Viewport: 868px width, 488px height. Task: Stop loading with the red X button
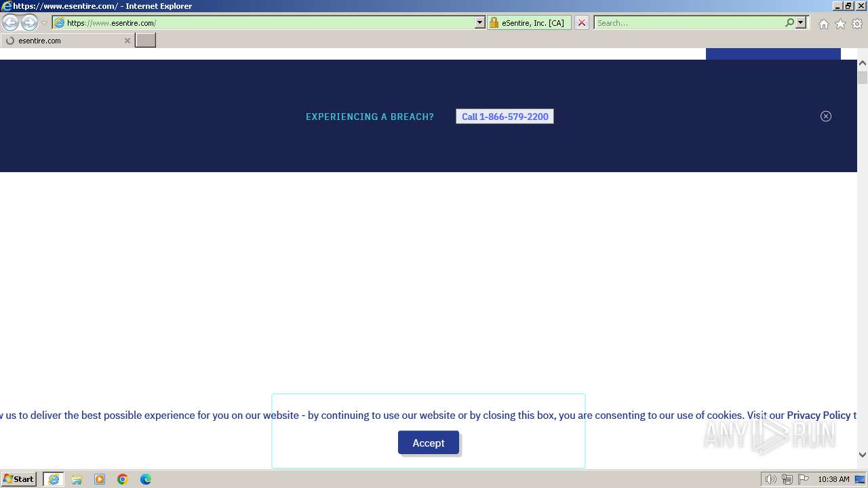(x=582, y=23)
